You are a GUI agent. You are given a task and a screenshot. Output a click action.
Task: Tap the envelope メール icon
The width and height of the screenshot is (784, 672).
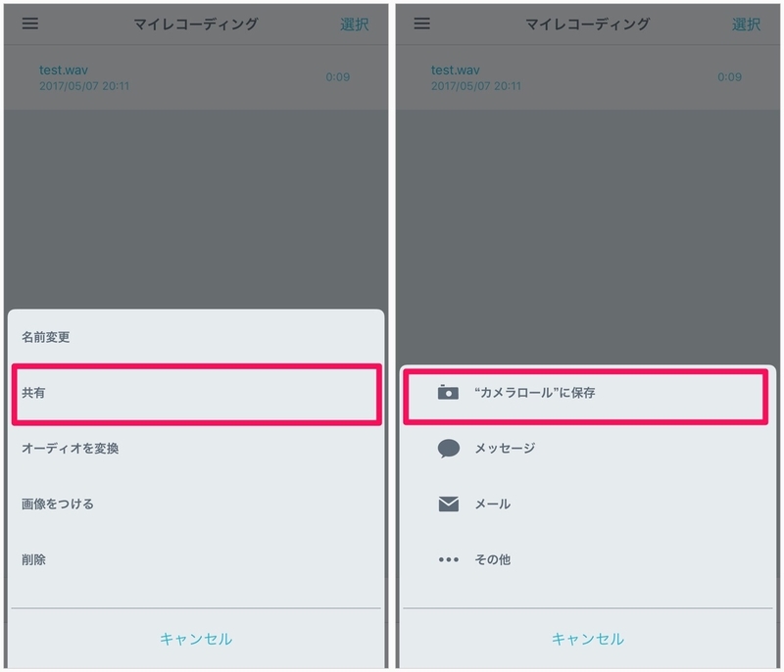[x=449, y=504]
